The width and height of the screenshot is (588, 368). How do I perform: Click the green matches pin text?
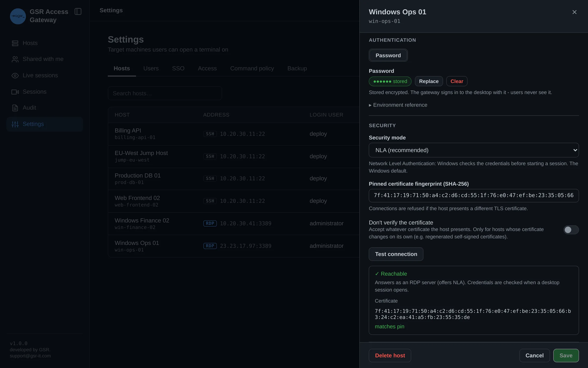(389, 327)
